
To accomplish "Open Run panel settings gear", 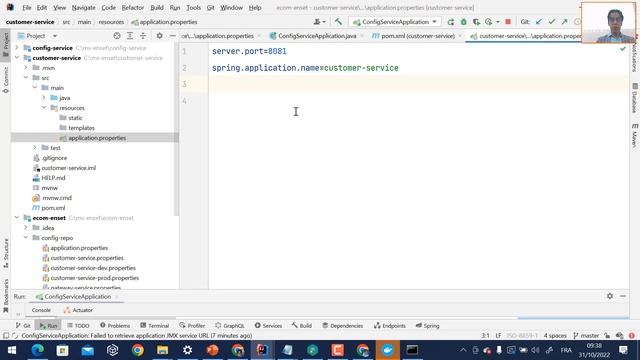I will click(610, 296).
